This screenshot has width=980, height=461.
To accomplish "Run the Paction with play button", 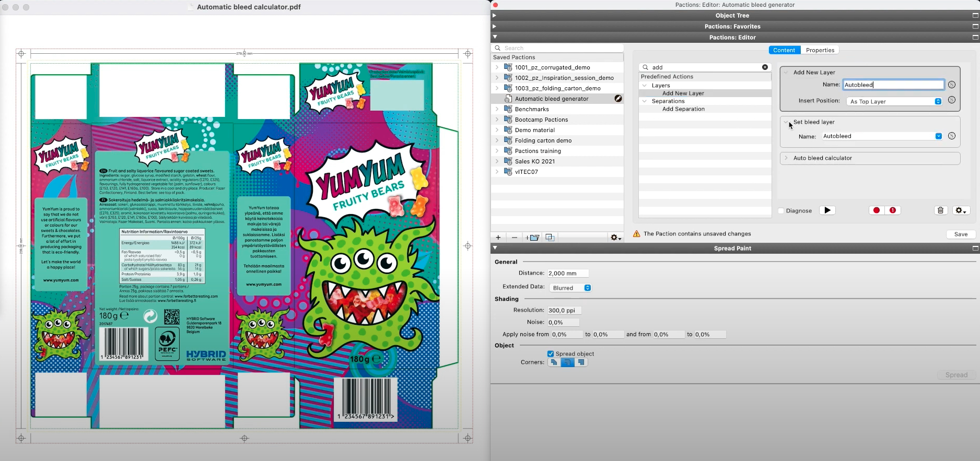I will point(827,210).
